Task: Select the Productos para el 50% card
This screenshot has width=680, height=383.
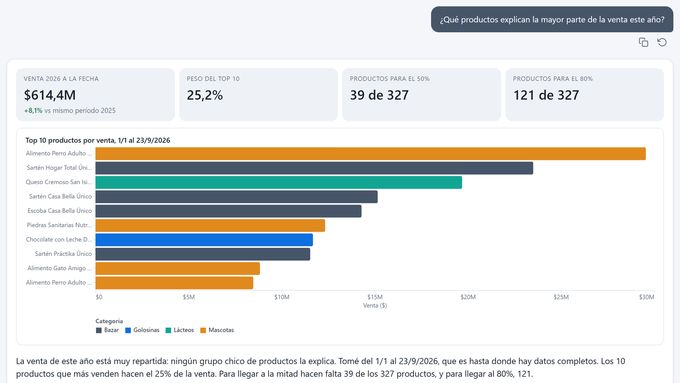Action: point(422,95)
